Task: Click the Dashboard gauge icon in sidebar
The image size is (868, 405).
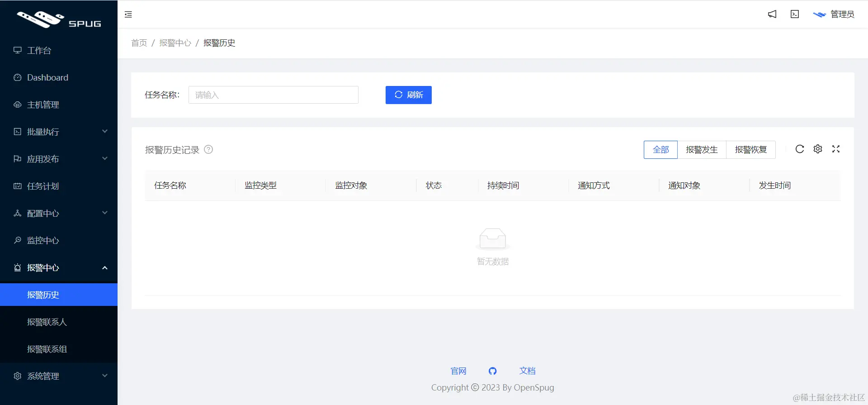Action: pyautogui.click(x=18, y=77)
